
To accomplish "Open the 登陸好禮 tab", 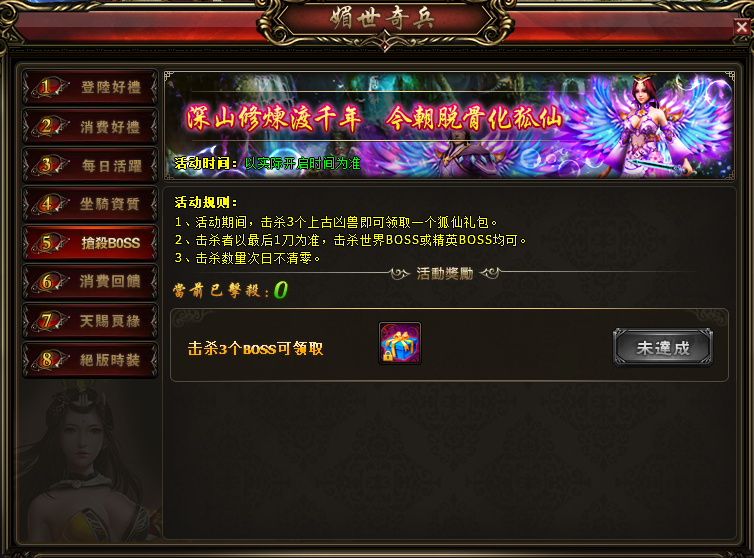I will coord(90,87).
